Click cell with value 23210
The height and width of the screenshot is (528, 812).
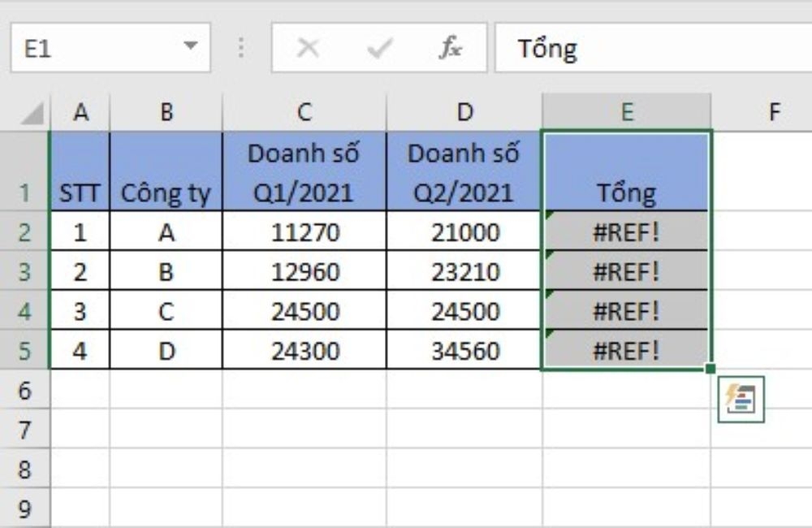pyautogui.click(x=464, y=270)
